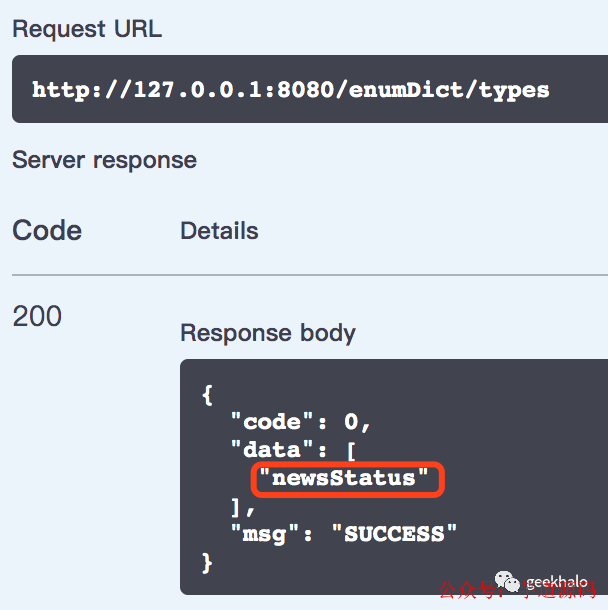The width and height of the screenshot is (608, 610).
Task: Click the opening square bracket after data
Action: [351, 451]
